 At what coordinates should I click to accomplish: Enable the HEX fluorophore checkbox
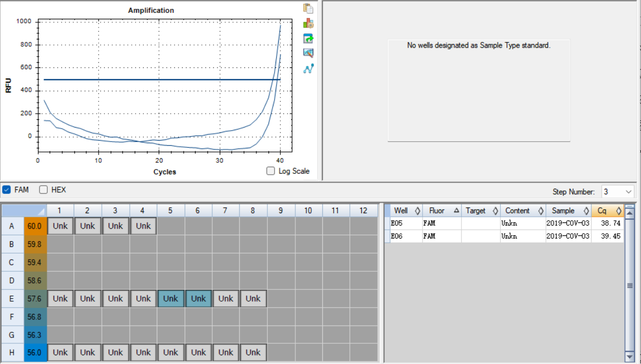tap(44, 190)
